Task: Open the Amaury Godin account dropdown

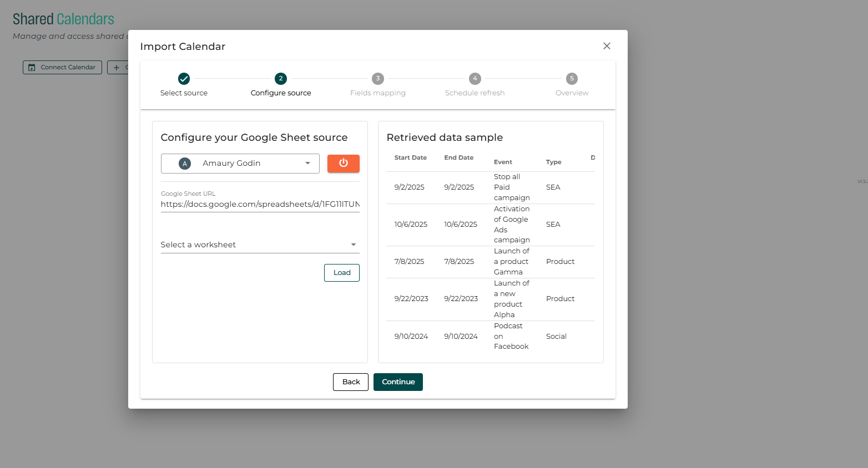Action: point(240,164)
